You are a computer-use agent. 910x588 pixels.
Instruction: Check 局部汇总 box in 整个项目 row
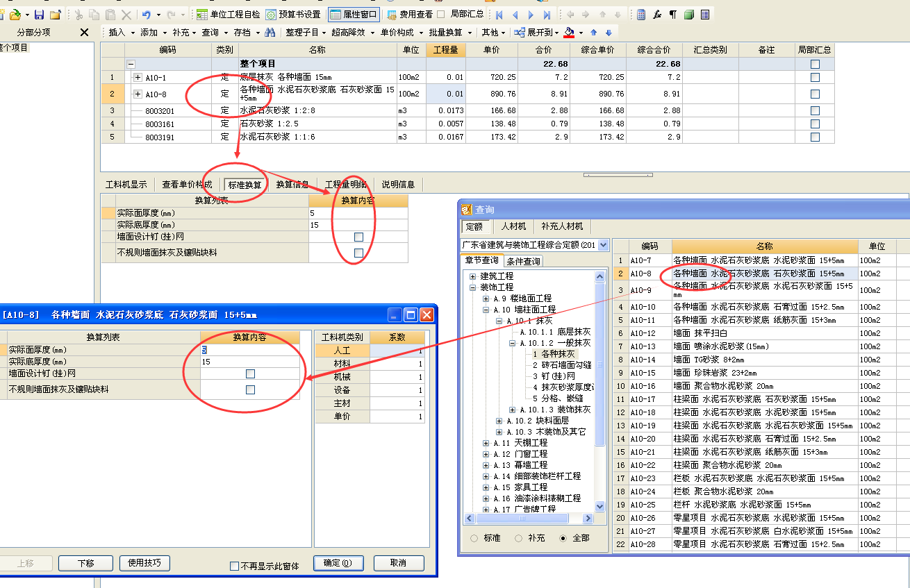(x=815, y=64)
